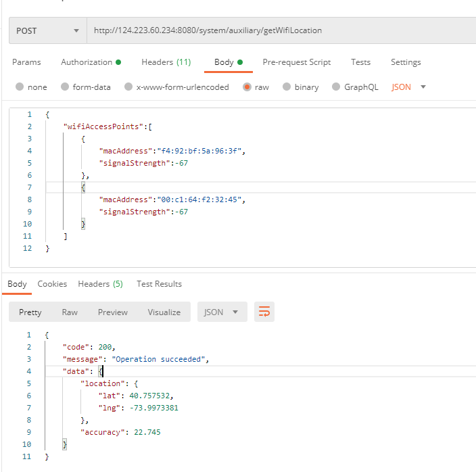
Task: Open the Authorization tab
Action: (91, 62)
